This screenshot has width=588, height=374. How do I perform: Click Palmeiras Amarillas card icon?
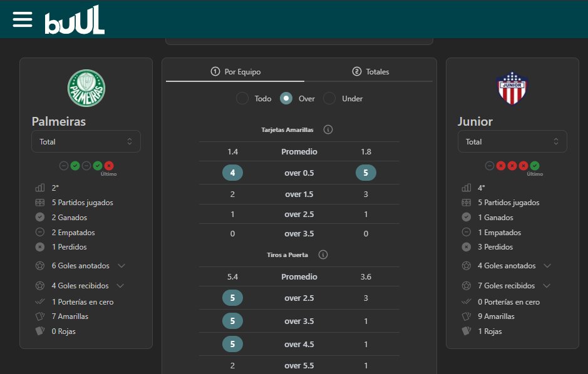39,316
